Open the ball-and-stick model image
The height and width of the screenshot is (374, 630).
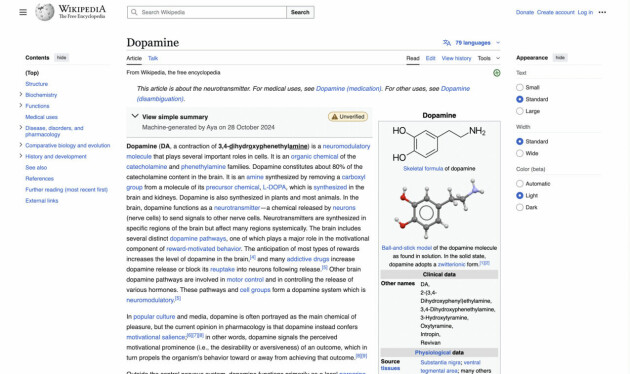[x=439, y=208]
